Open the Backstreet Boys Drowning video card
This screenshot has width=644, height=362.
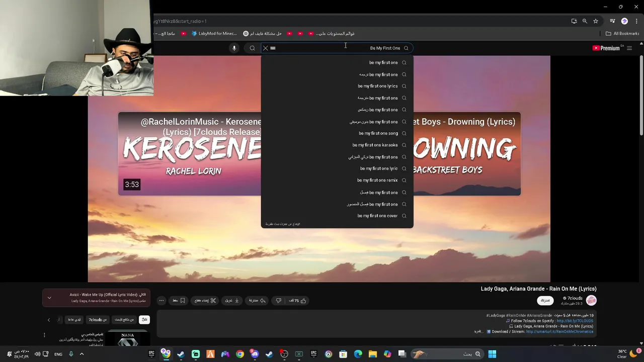(x=467, y=154)
